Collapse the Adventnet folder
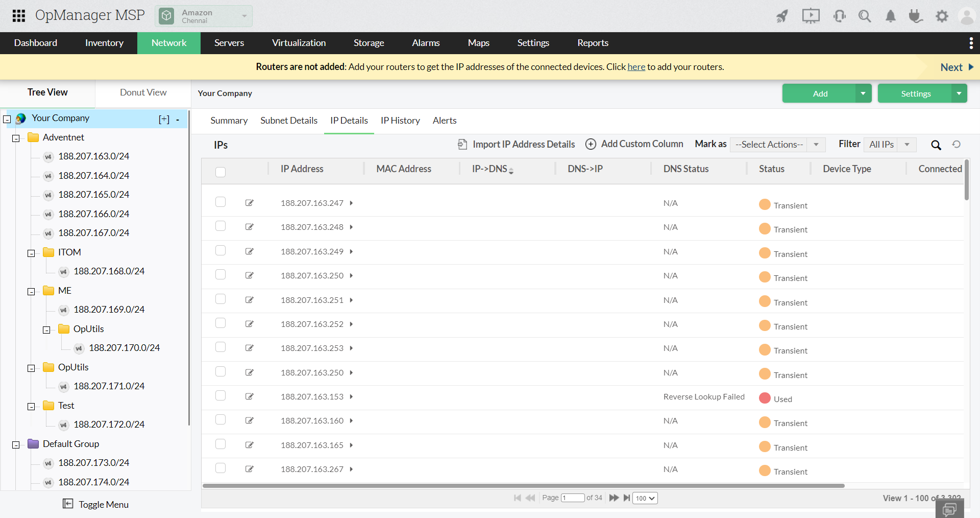Viewport: 980px width, 518px height. tap(16, 138)
